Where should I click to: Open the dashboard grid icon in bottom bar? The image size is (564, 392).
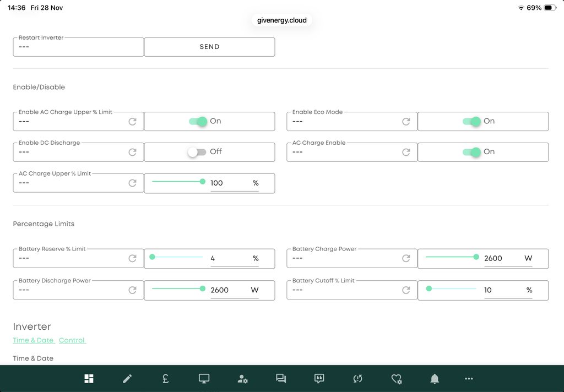[89, 379]
